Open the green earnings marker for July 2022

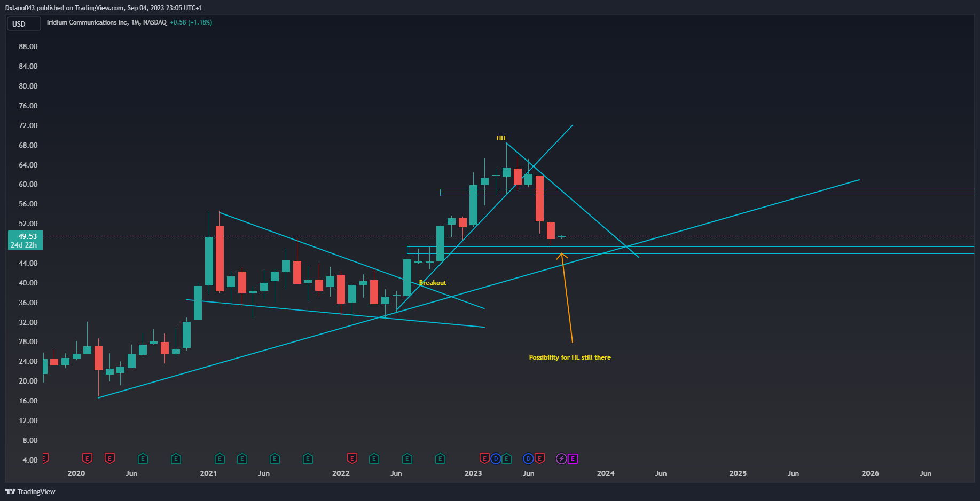pyautogui.click(x=407, y=458)
